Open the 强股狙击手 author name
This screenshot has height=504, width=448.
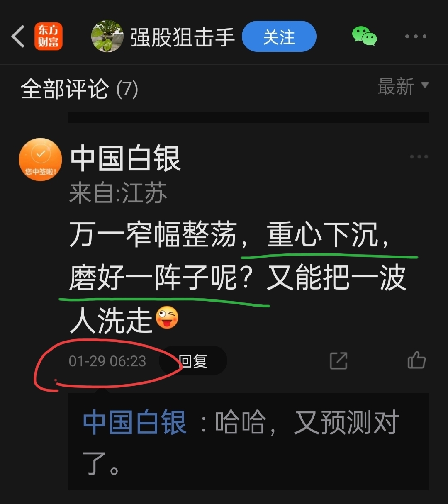pos(183,37)
